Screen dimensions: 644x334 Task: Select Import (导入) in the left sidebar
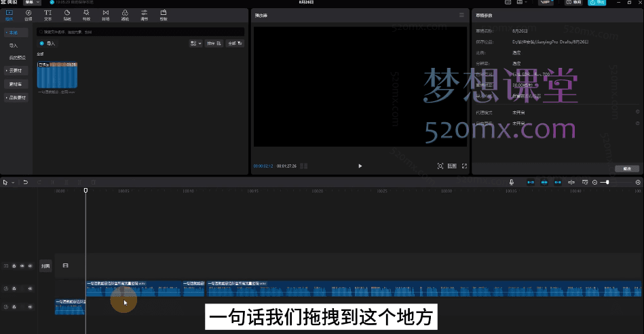tap(14, 45)
